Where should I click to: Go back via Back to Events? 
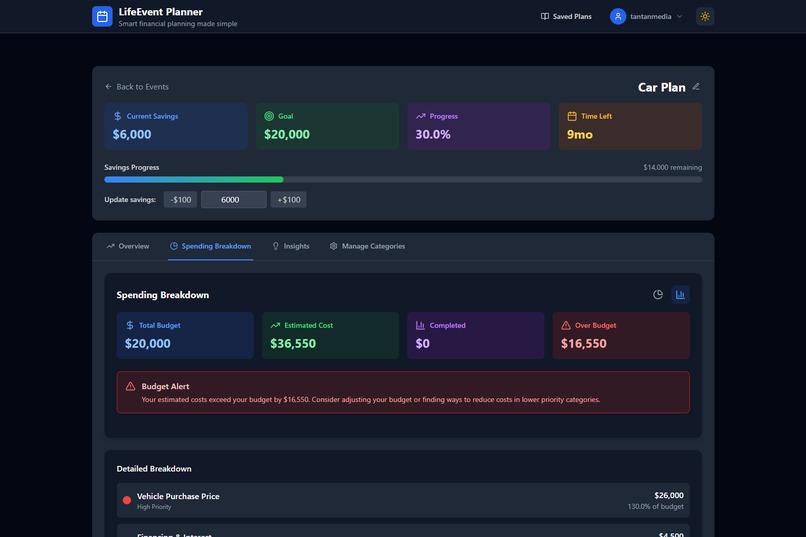pos(137,87)
